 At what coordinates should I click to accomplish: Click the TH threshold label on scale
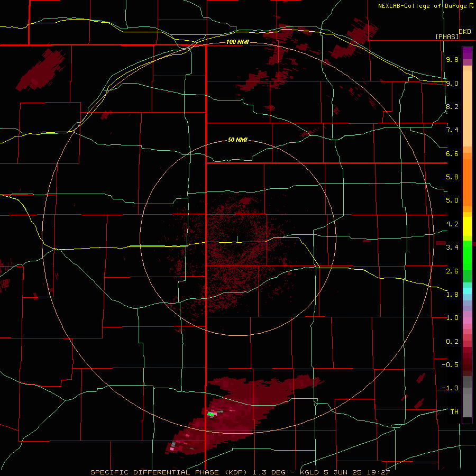(x=454, y=412)
